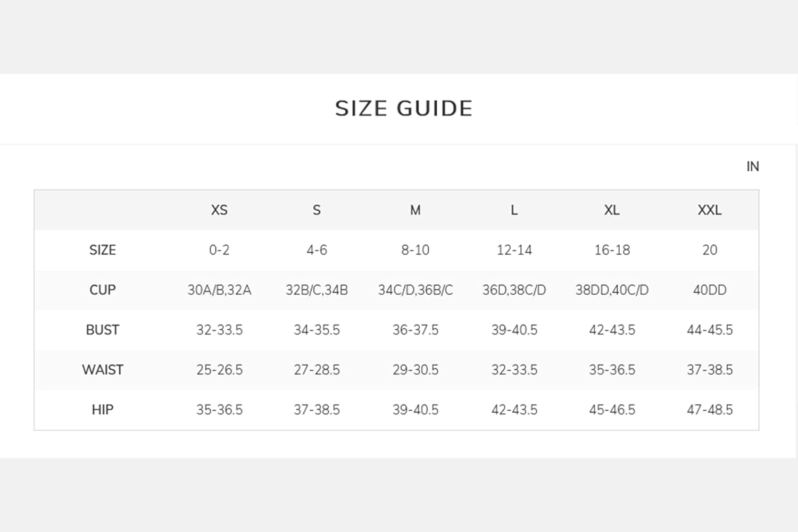This screenshot has height=532, width=798.
Task: Click the WAIST row label
Action: [103, 370]
